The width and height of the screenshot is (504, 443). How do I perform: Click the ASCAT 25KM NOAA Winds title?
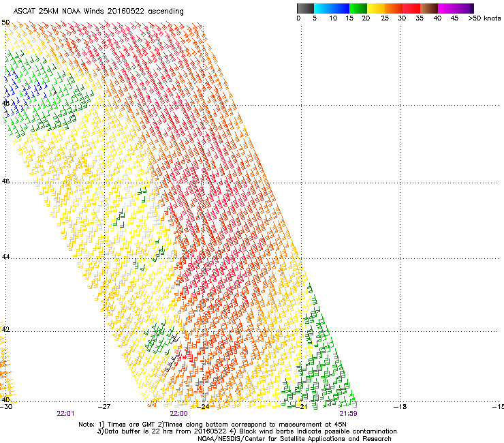coord(98,12)
